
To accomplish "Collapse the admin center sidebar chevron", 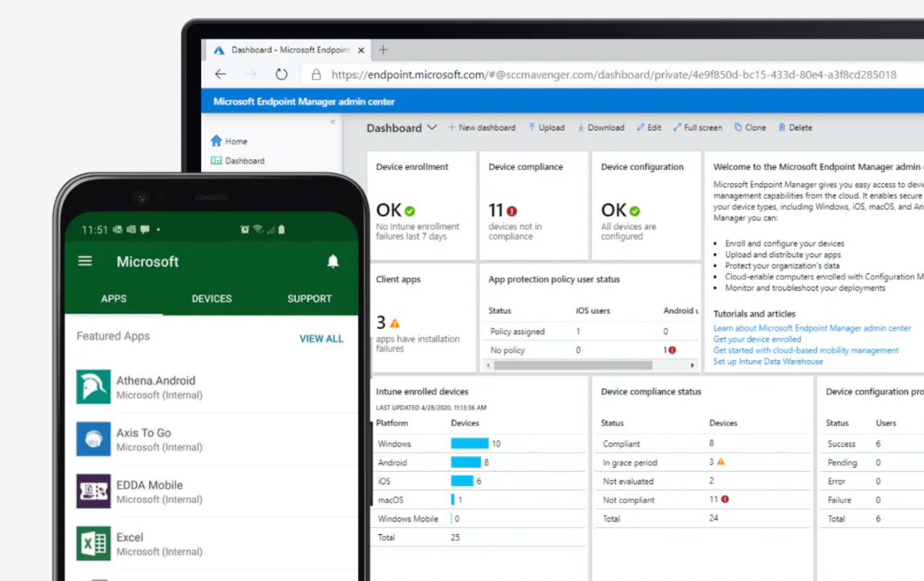I will [333, 122].
